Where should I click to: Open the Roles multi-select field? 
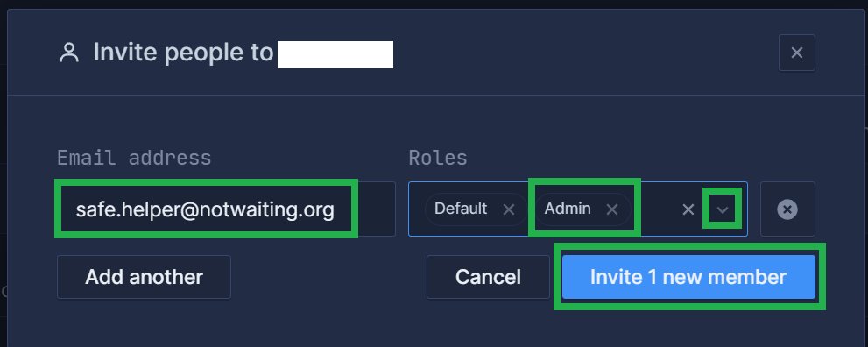tap(578, 209)
